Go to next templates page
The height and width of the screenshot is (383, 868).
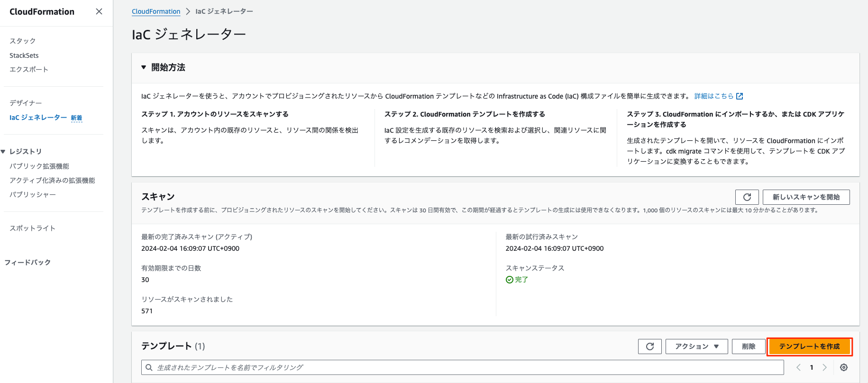coord(824,367)
